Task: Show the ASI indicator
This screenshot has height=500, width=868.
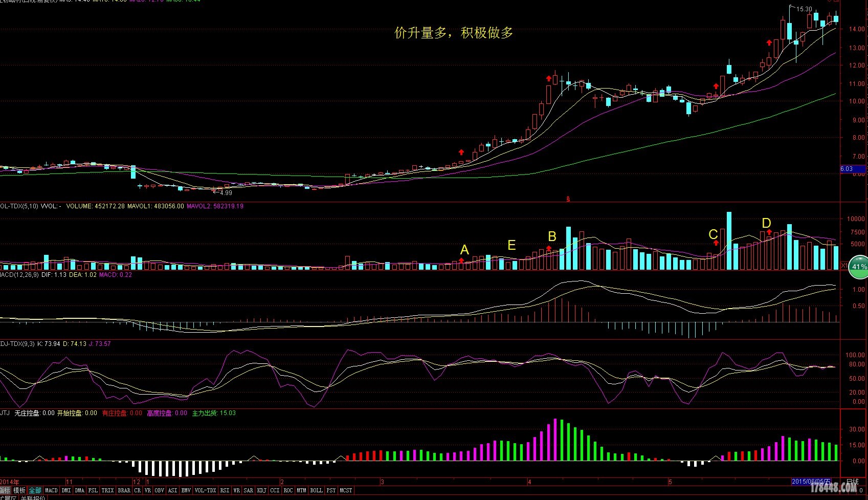Action: click(173, 490)
